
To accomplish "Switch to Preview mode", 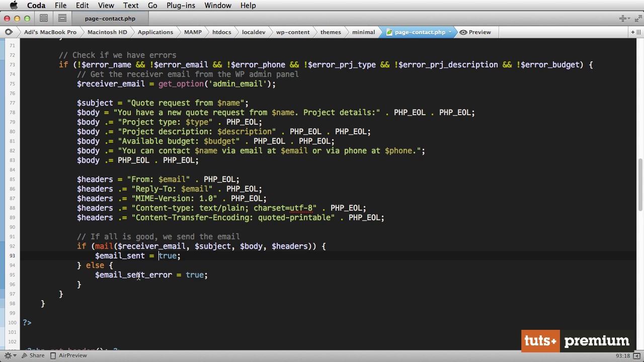I will click(x=475, y=32).
